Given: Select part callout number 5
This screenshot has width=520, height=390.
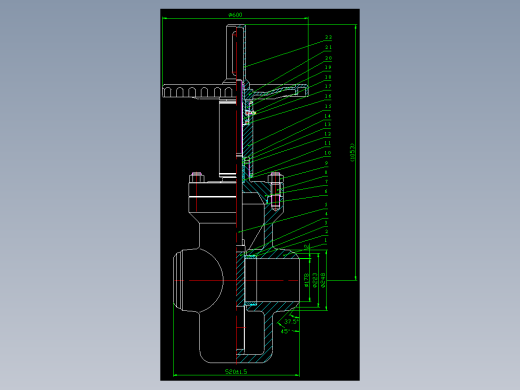Looking at the screenshot, I should 326,205.
